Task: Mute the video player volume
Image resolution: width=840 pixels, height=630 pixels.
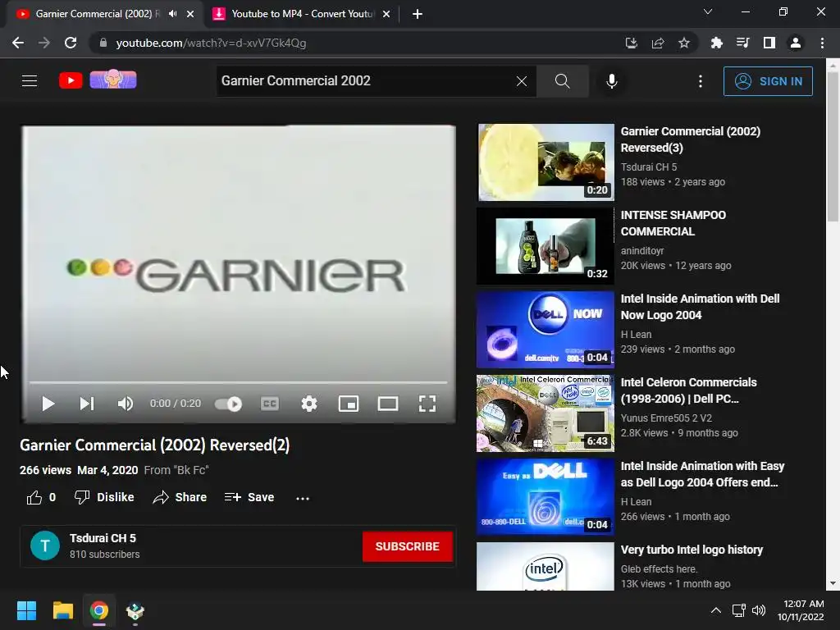Action: coord(126,404)
